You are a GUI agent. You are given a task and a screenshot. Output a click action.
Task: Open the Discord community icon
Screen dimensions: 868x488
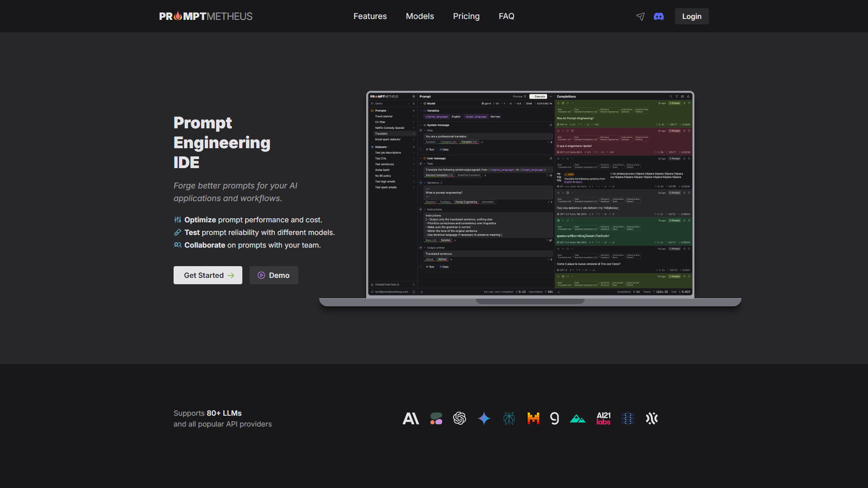659,16
